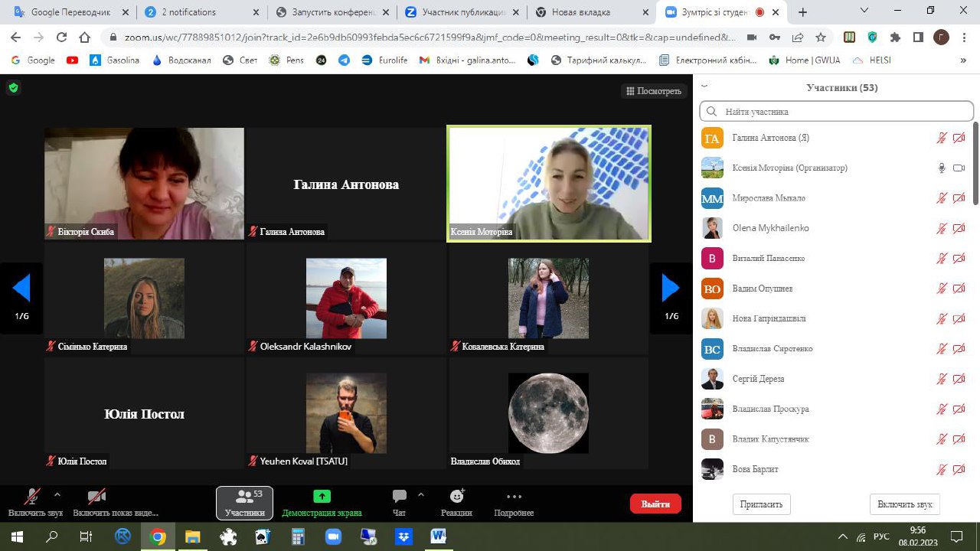Open the Участники participants icon

(244, 496)
